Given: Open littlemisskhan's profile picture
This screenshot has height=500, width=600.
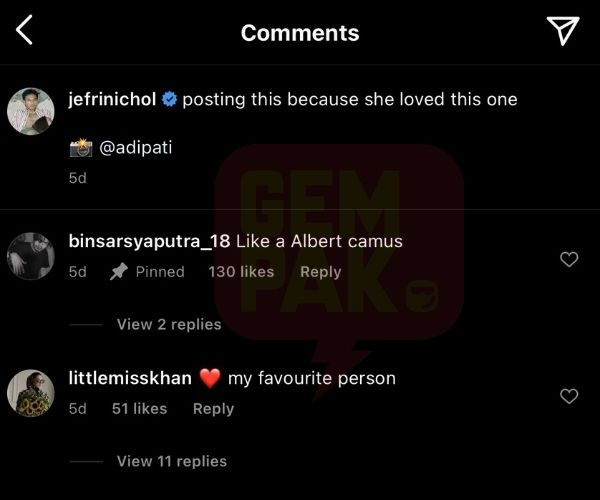Looking at the screenshot, I should click(x=31, y=393).
